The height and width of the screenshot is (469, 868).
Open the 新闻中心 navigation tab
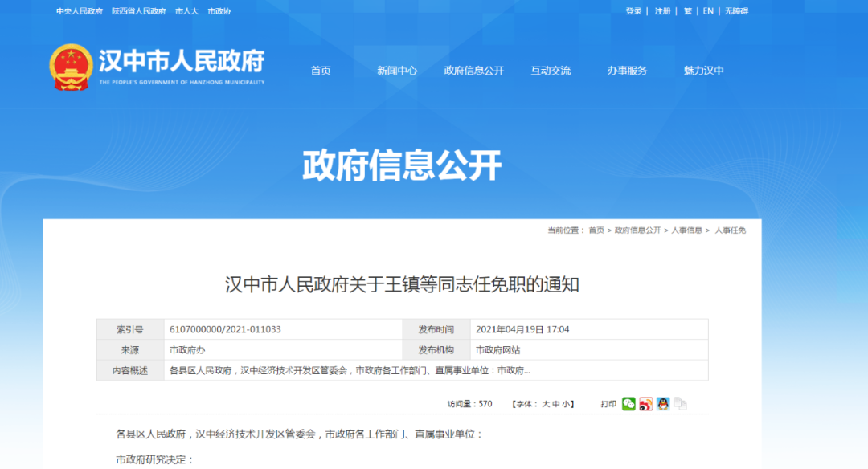click(x=397, y=71)
